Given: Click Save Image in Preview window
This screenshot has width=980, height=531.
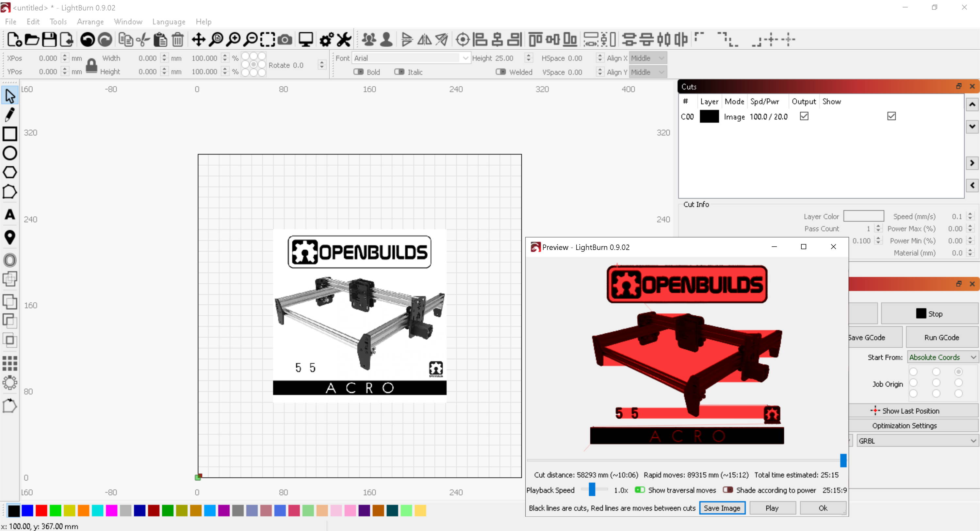Looking at the screenshot, I should point(722,508).
